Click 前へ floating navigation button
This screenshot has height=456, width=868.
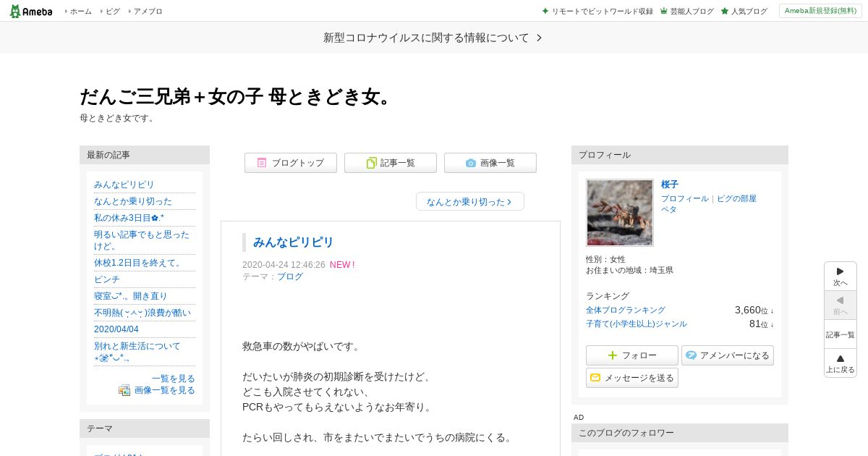[841, 305]
